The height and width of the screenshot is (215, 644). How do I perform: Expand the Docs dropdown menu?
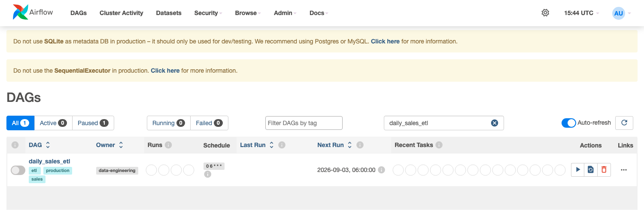tap(319, 13)
